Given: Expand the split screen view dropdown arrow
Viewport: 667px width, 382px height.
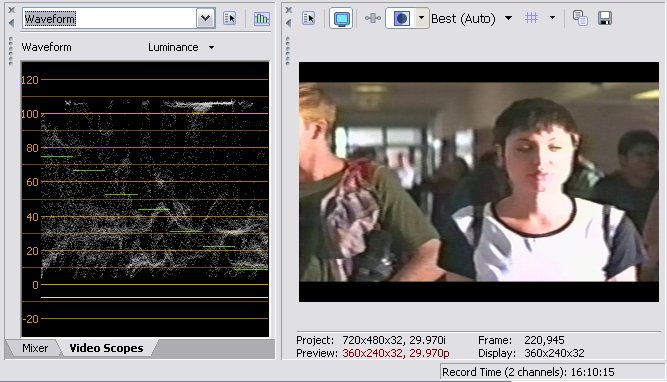Looking at the screenshot, I should tap(422, 18).
